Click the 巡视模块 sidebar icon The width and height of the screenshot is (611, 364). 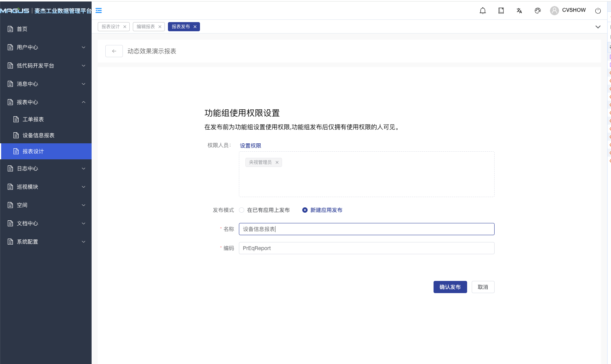click(x=10, y=187)
